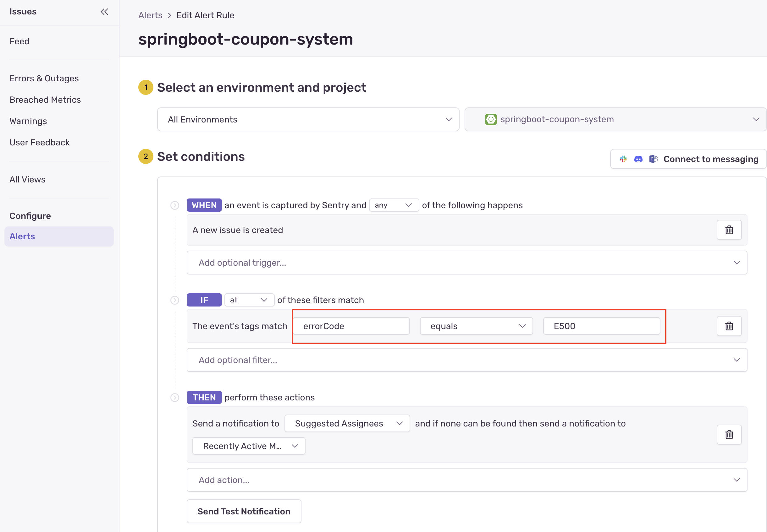Collapse the Issues sidebar with double chevron
Viewport: 767px width, 532px height.
[x=104, y=12]
